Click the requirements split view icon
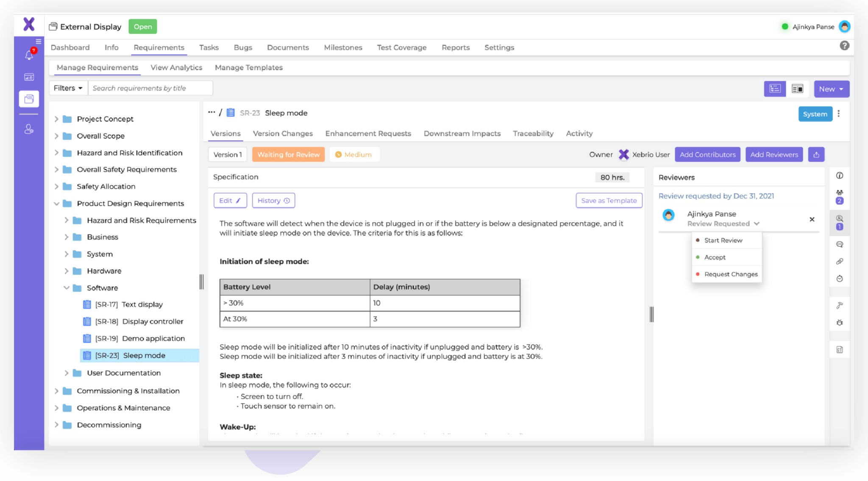The width and height of the screenshot is (868, 481). (797, 88)
